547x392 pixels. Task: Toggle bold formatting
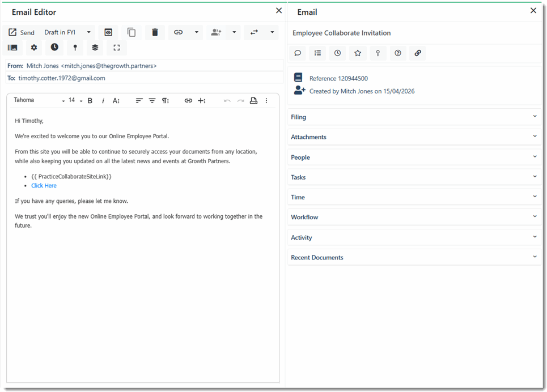click(x=90, y=101)
